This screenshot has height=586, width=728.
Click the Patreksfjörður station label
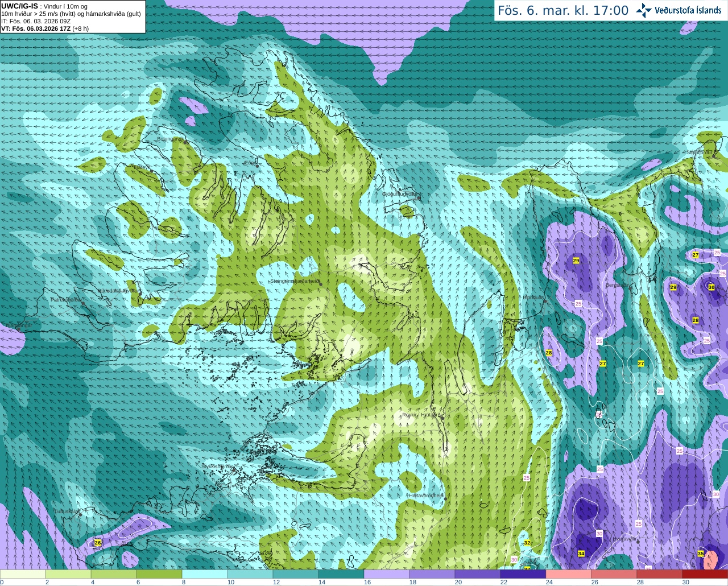click(x=67, y=299)
